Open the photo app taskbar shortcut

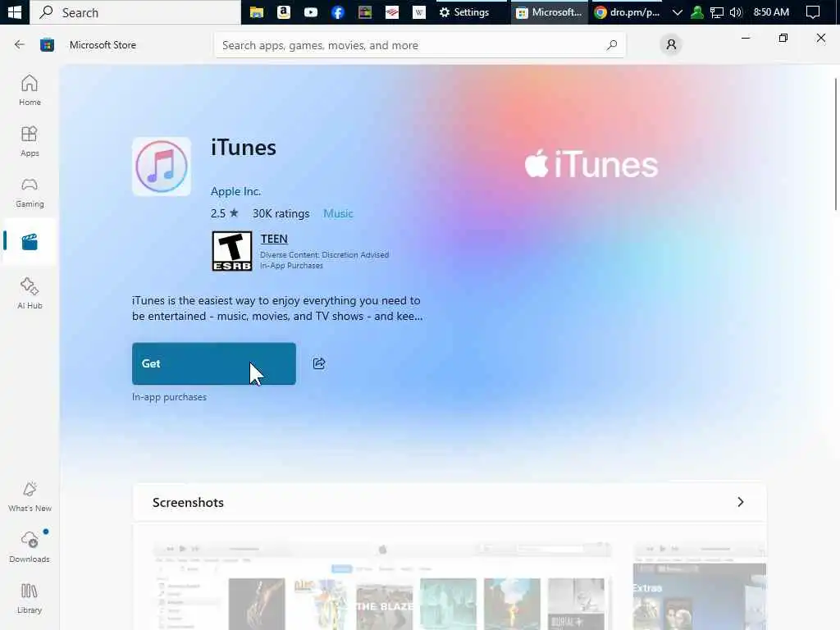365,11
